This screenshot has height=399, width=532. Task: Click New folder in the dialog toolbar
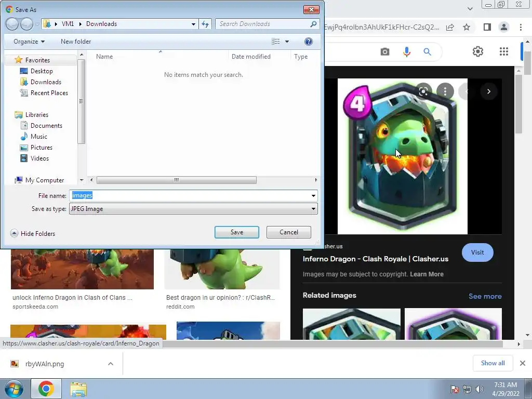pyautogui.click(x=76, y=42)
